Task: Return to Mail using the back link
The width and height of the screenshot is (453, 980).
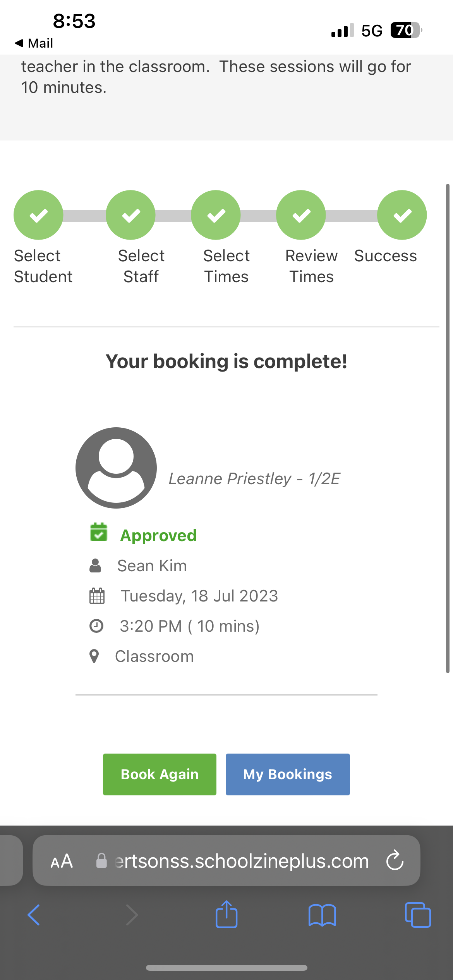Action: point(34,43)
